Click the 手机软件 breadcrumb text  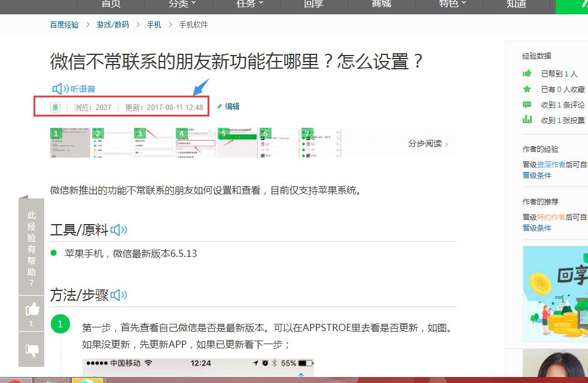[x=193, y=24]
